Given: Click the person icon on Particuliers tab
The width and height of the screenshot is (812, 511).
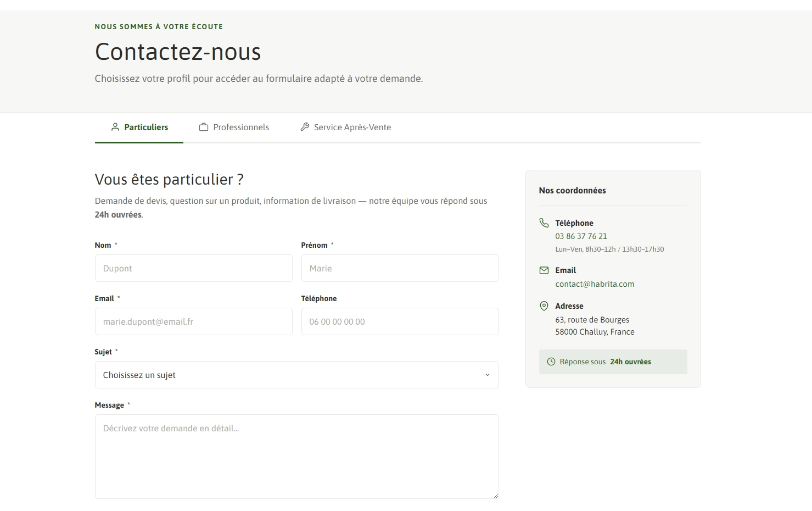Looking at the screenshot, I should point(115,127).
